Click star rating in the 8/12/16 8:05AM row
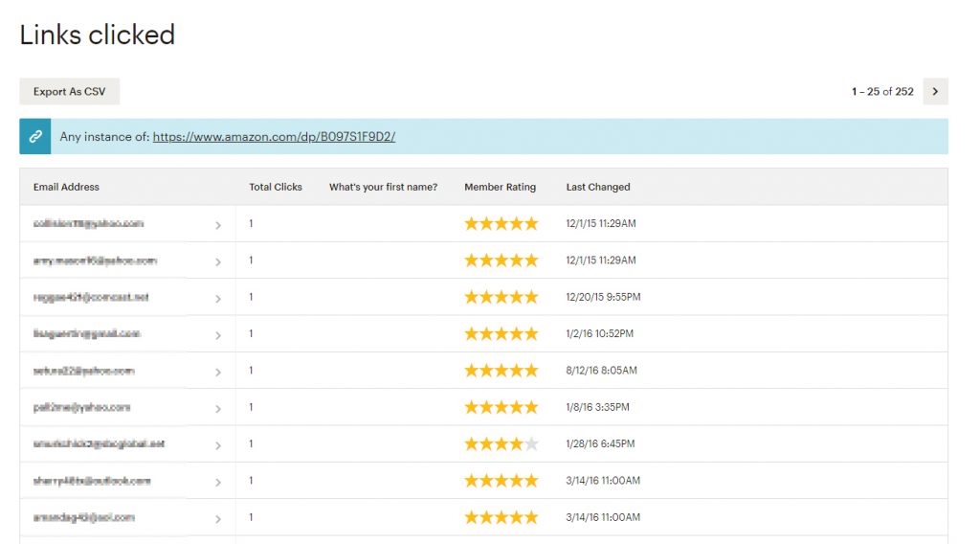 [x=501, y=371]
